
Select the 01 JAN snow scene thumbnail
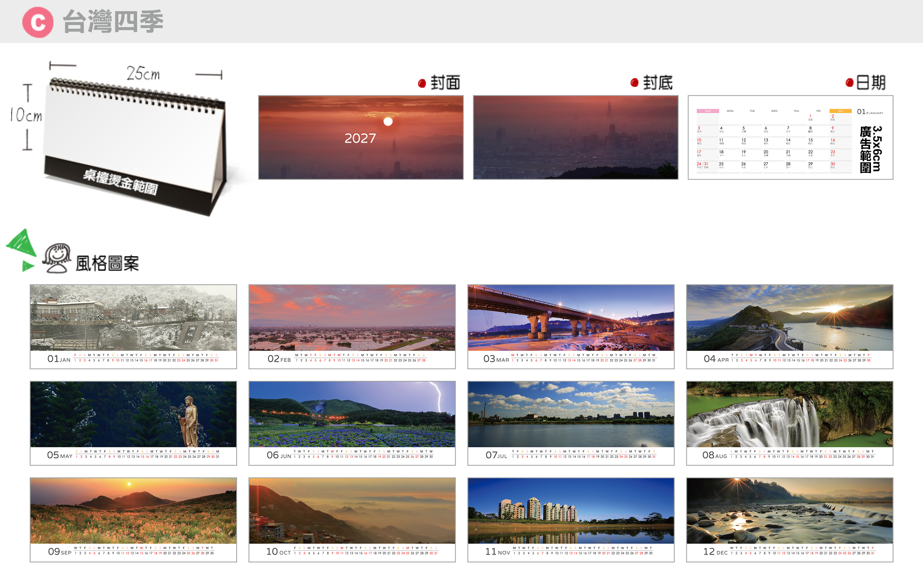(x=133, y=326)
